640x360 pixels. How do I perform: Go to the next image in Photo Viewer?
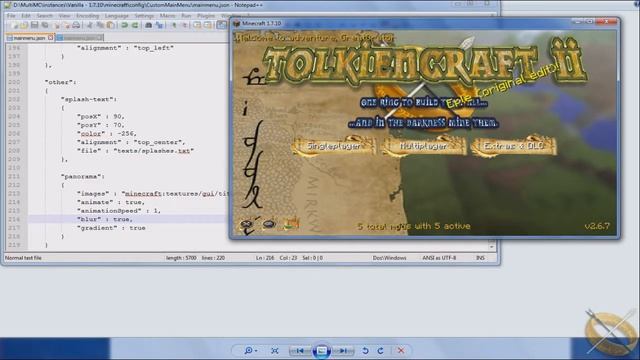[x=343, y=351]
